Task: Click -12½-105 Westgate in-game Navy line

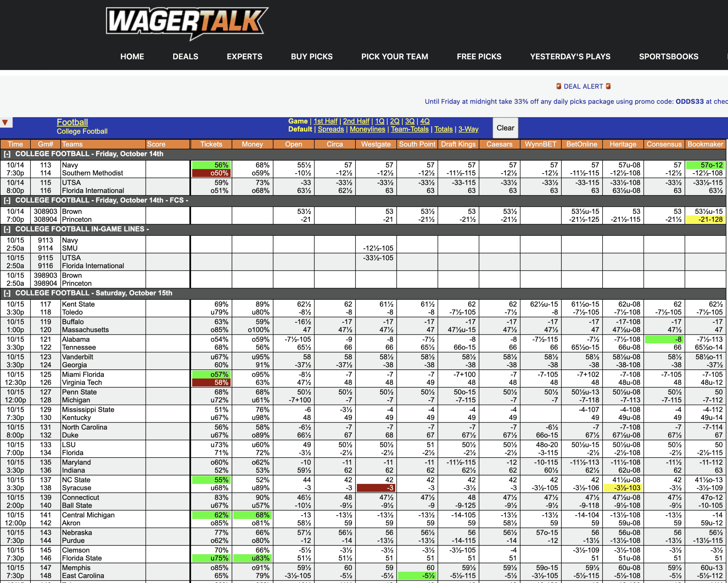Action: 378,248
